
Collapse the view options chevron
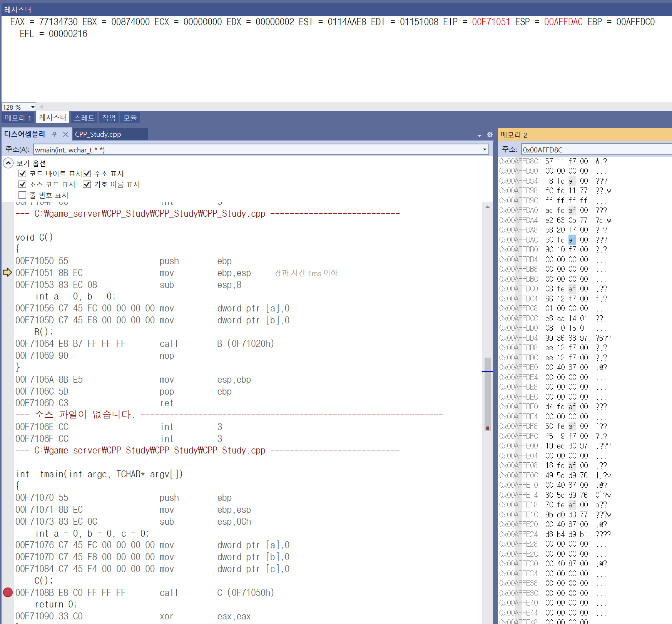coord(8,163)
